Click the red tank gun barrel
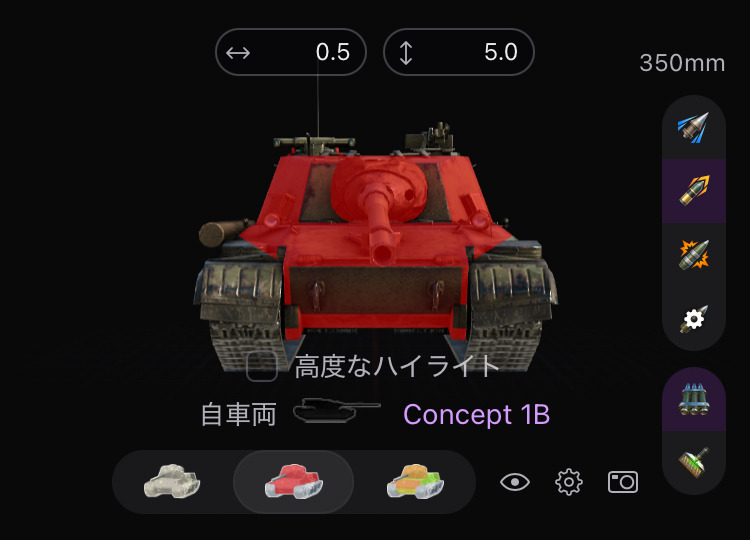 coord(379,225)
